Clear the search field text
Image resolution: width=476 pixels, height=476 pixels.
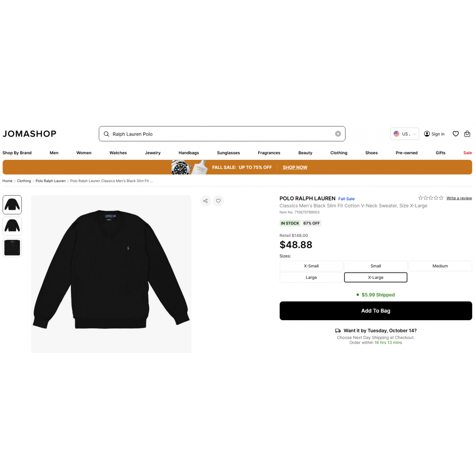coord(338,134)
